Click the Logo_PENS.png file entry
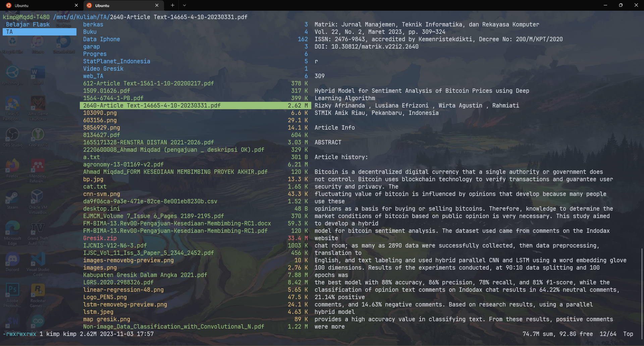 [x=105, y=297]
